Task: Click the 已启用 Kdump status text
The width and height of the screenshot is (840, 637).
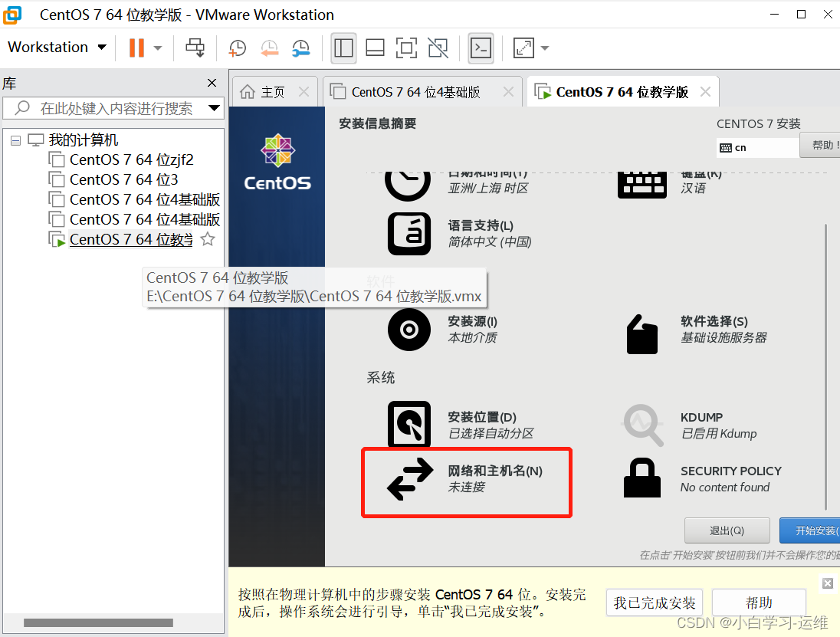Action: [x=719, y=433]
